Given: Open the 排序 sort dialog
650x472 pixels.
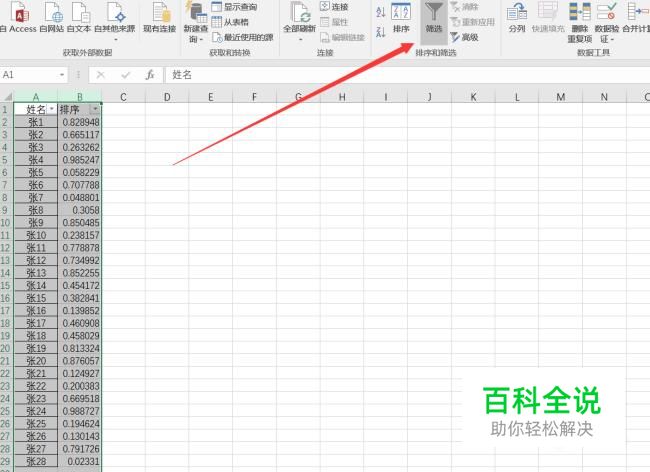Looking at the screenshot, I should 401,17.
